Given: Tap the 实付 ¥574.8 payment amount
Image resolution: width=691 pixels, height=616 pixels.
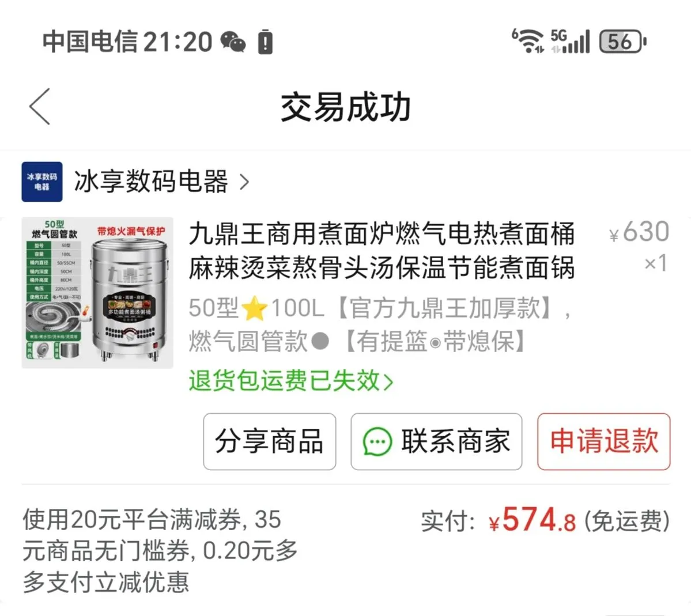Looking at the screenshot, I should point(546,520).
